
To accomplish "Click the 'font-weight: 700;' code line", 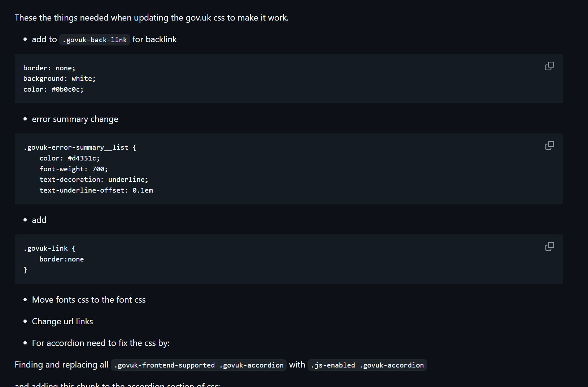I will [x=73, y=169].
